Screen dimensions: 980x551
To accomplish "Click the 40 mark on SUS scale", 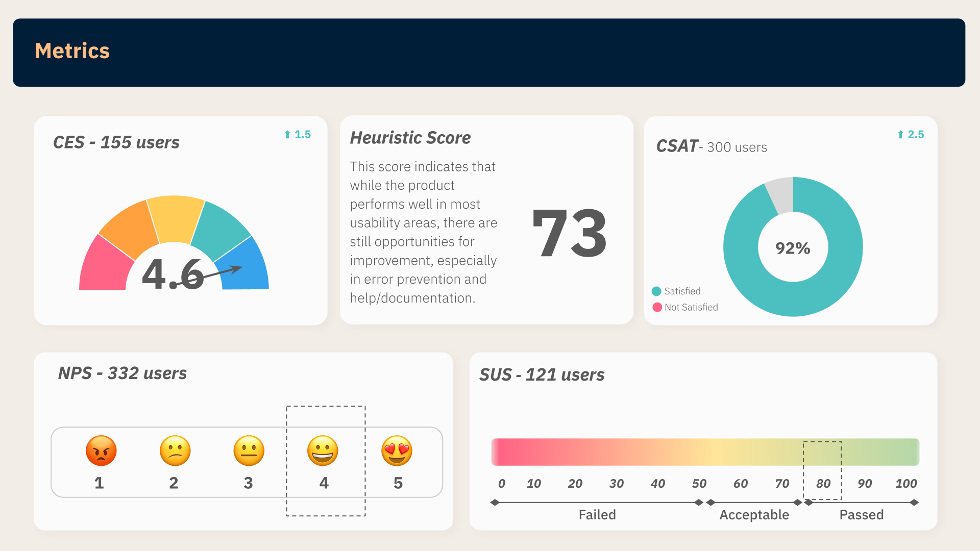I will 658,484.
